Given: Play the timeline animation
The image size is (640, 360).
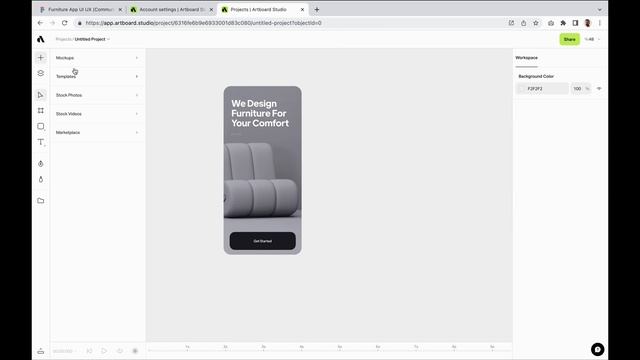Looking at the screenshot, I should click(x=104, y=351).
